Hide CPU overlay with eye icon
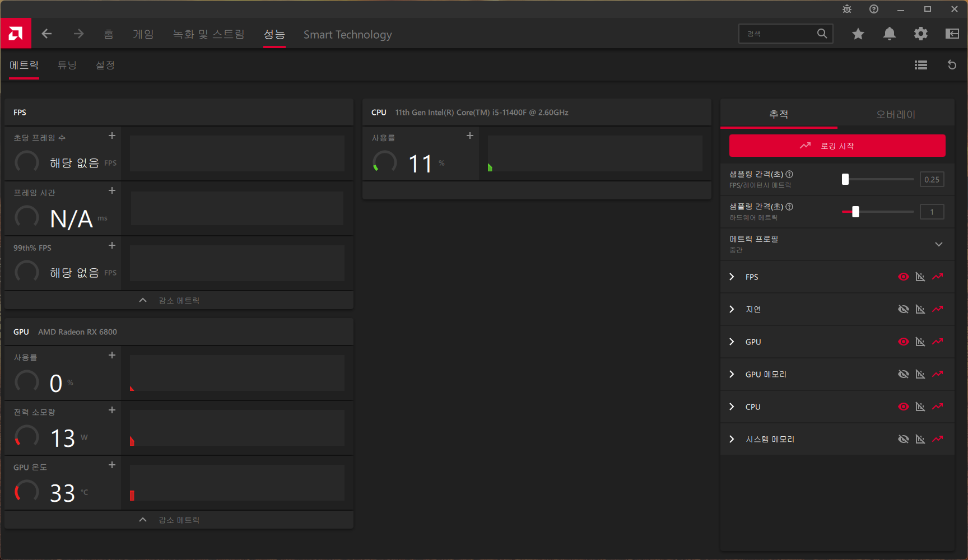 [x=904, y=407]
